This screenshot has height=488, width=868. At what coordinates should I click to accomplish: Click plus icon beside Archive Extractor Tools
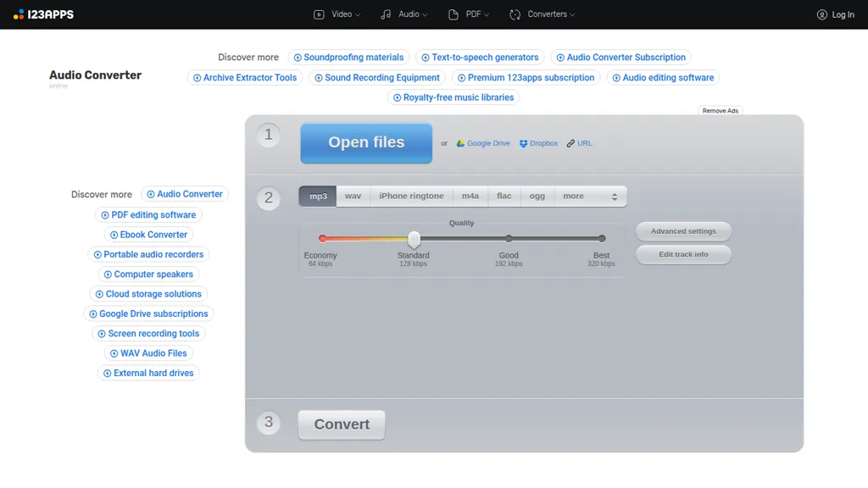coord(197,78)
